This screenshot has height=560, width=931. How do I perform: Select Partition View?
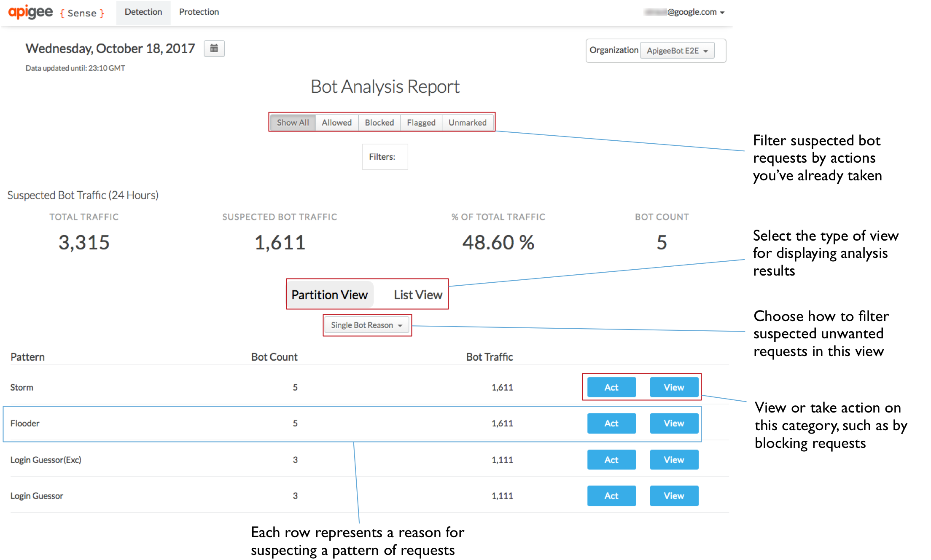(329, 295)
